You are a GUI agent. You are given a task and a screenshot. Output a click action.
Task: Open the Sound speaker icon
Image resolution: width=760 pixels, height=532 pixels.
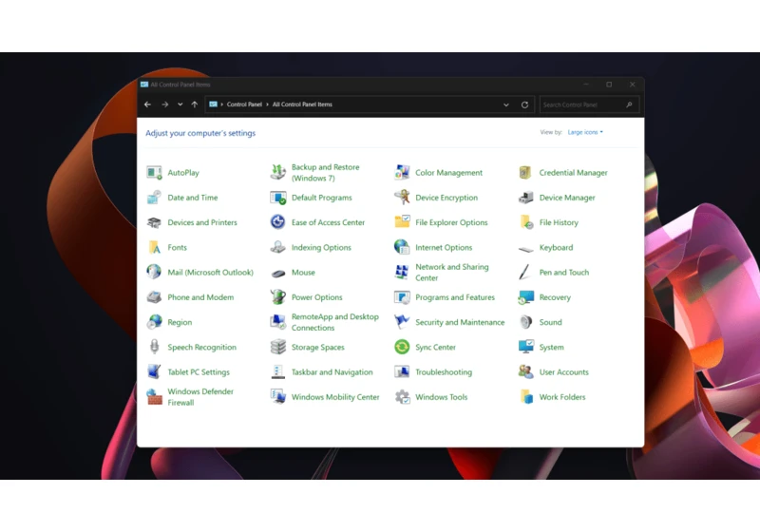pos(526,322)
